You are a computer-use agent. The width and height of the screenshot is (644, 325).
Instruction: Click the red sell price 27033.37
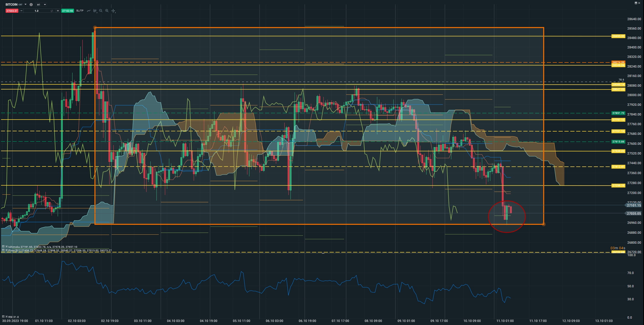coord(12,11)
